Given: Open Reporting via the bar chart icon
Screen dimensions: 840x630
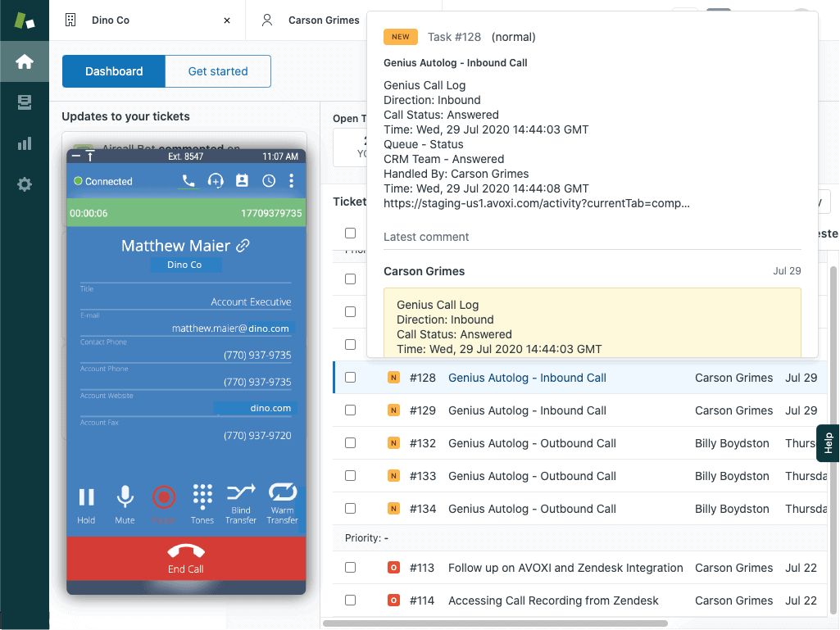Looking at the screenshot, I should pyautogui.click(x=24, y=145).
